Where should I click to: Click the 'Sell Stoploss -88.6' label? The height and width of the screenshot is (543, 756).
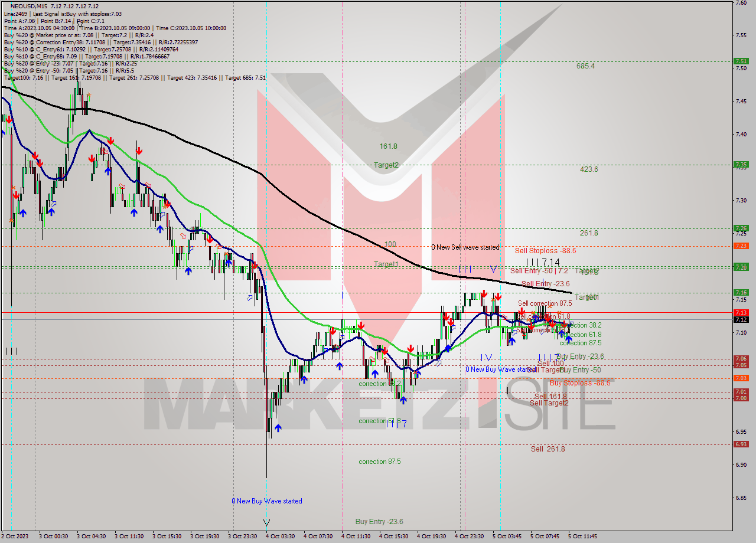point(545,251)
